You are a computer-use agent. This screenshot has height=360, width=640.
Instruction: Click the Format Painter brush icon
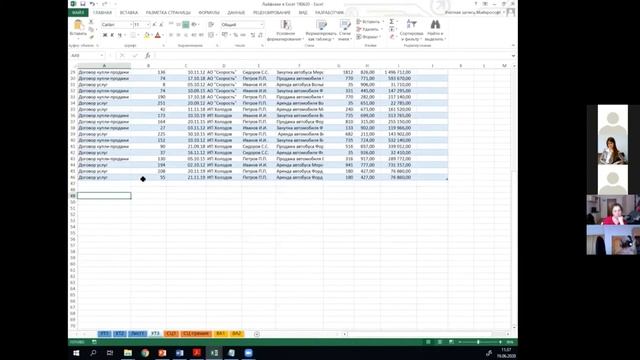[x=91, y=37]
